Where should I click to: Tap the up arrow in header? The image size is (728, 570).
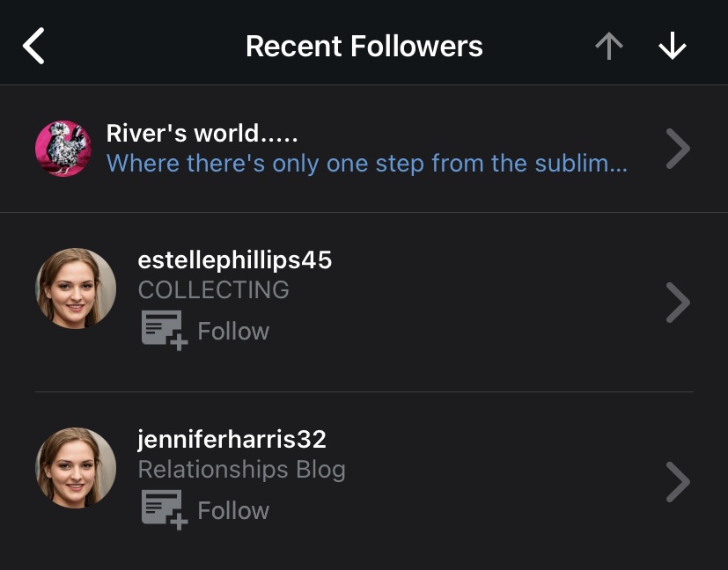click(x=608, y=47)
